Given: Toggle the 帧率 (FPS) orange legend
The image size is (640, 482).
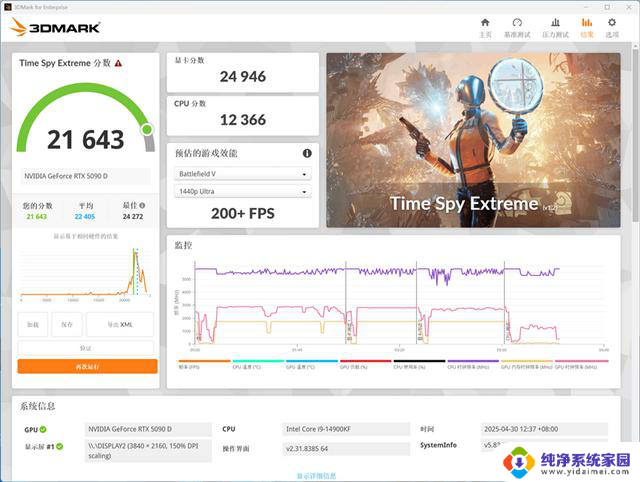Looking at the screenshot, I should pos(204,364).
